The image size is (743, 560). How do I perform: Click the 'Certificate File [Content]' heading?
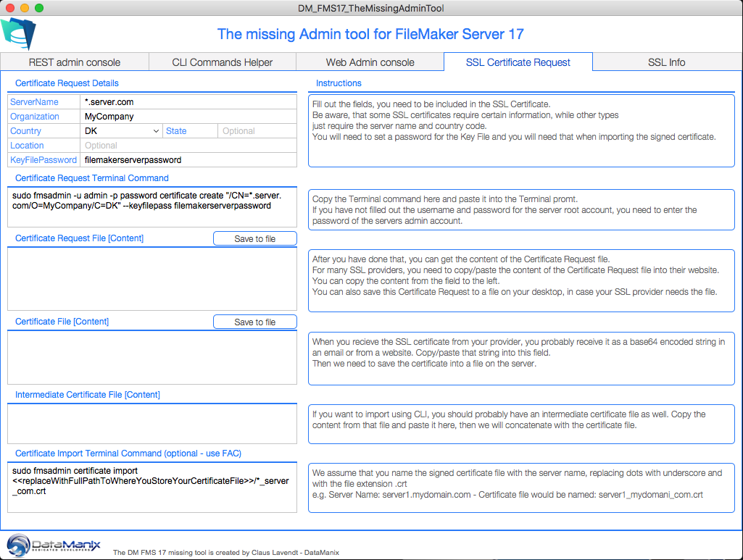62,322
